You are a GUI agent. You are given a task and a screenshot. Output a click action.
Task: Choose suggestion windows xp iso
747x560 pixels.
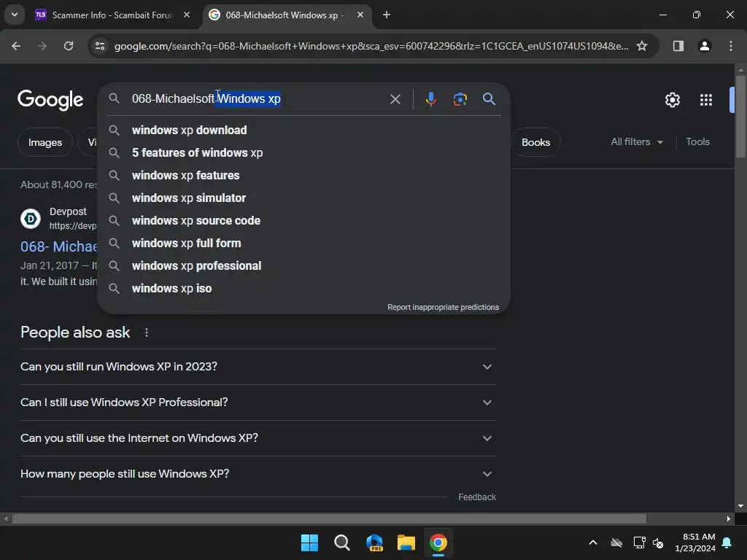tap(303, 288)
